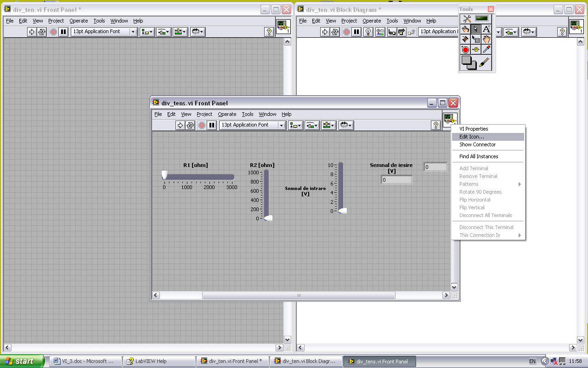Click Semnal de iesire numeric indicator
The width and height of the screenshot is (588, 368).
point(396,180)
